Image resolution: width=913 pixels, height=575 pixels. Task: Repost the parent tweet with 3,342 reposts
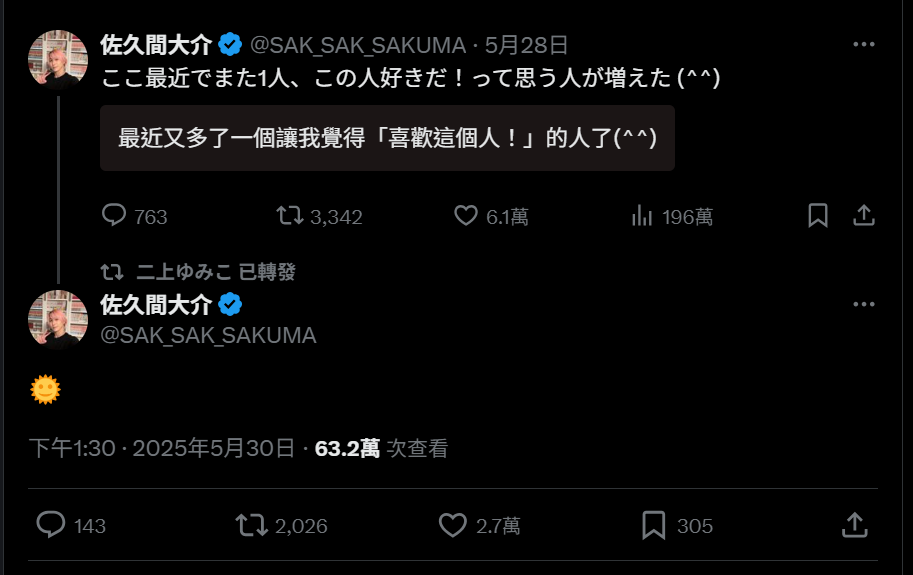[289, 216]
